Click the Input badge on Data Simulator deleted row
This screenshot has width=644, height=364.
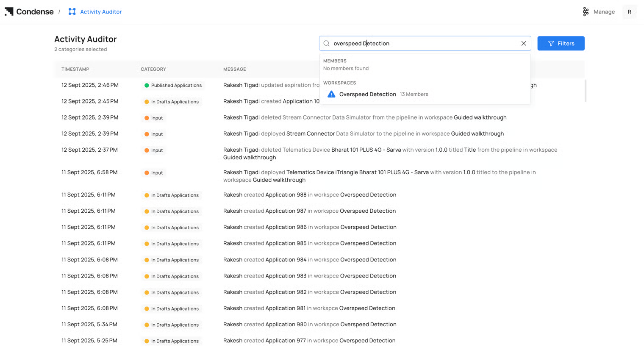tap(153, 118)
